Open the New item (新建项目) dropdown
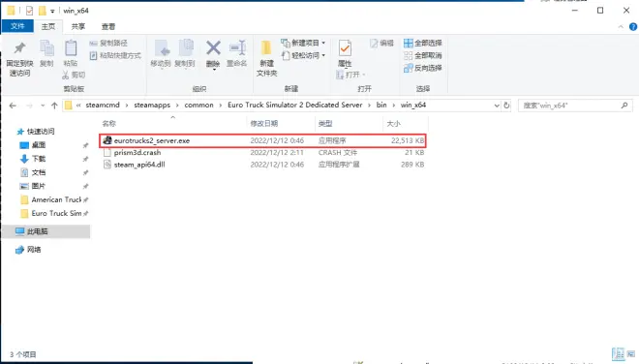Viewport: 639px width, 364px height. pyautogui.click(x=303, y=43)
